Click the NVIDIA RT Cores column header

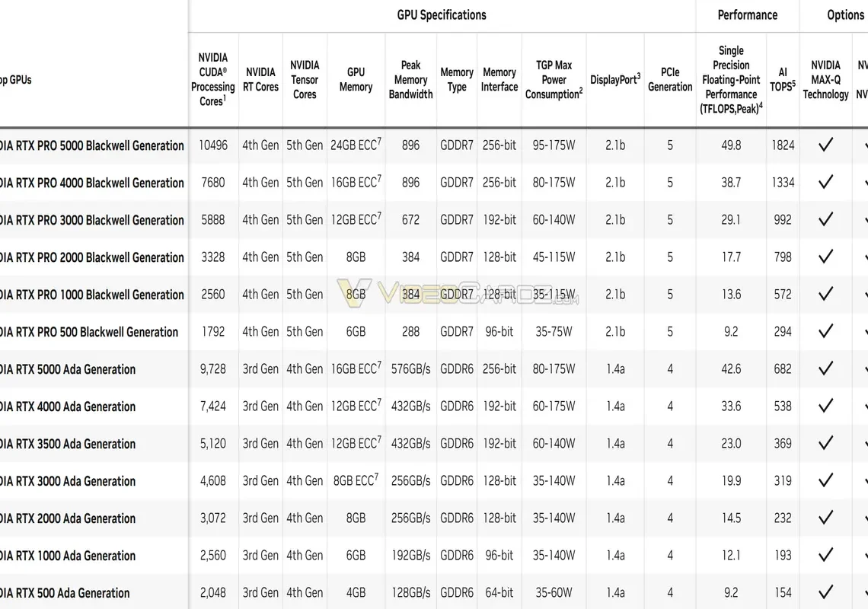coord(260,80)
